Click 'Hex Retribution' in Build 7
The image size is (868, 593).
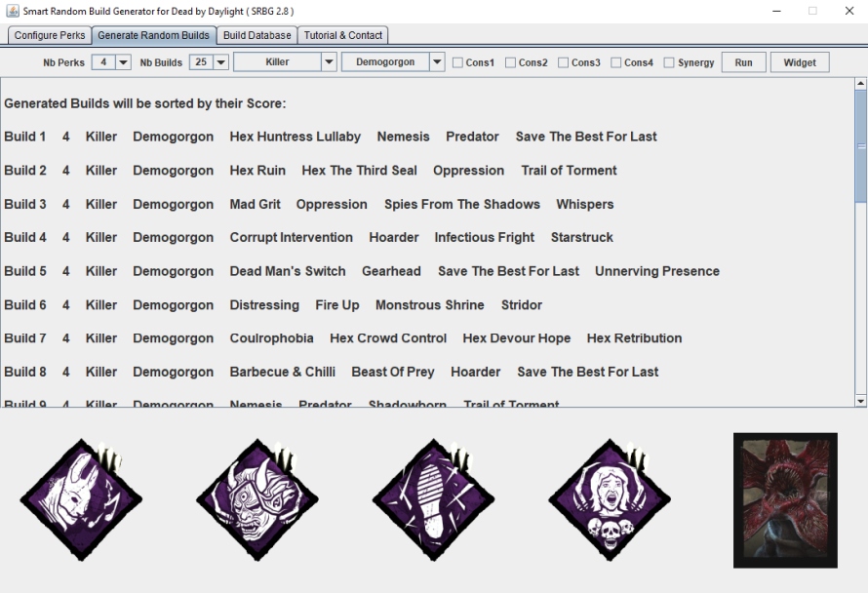click(x=634, y=338)
